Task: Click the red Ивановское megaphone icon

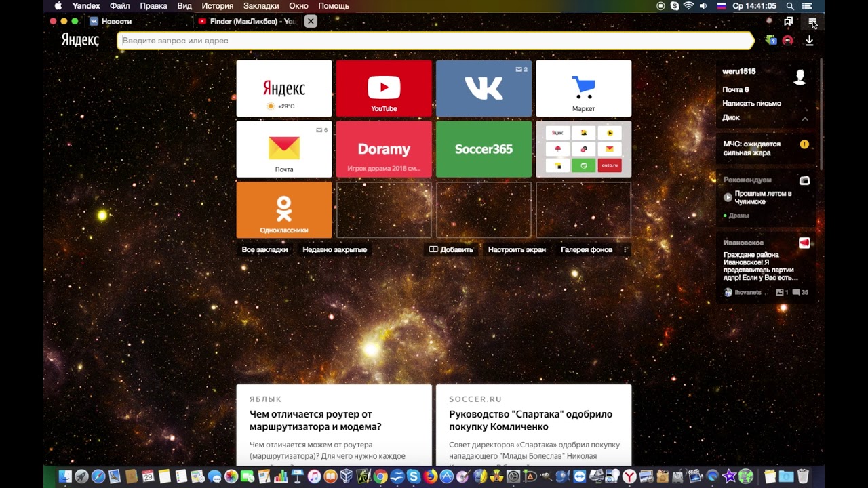Action: [804, 243]
